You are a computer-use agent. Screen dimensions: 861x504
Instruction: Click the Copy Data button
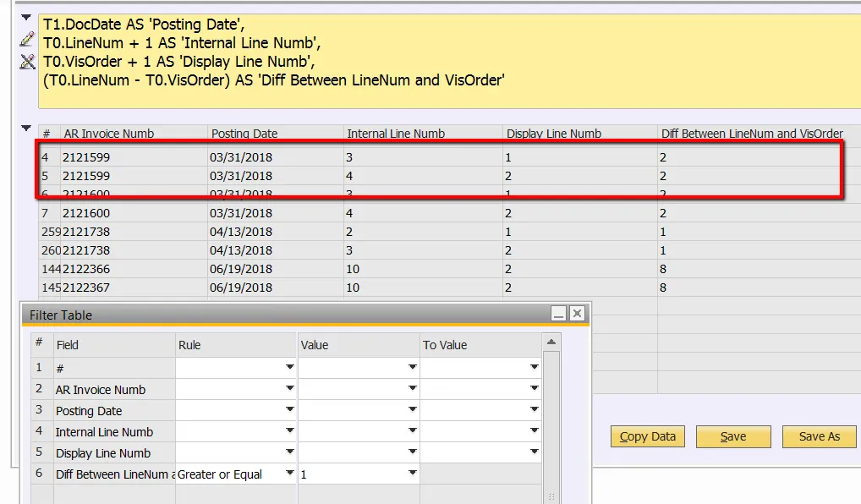point(647,436)
